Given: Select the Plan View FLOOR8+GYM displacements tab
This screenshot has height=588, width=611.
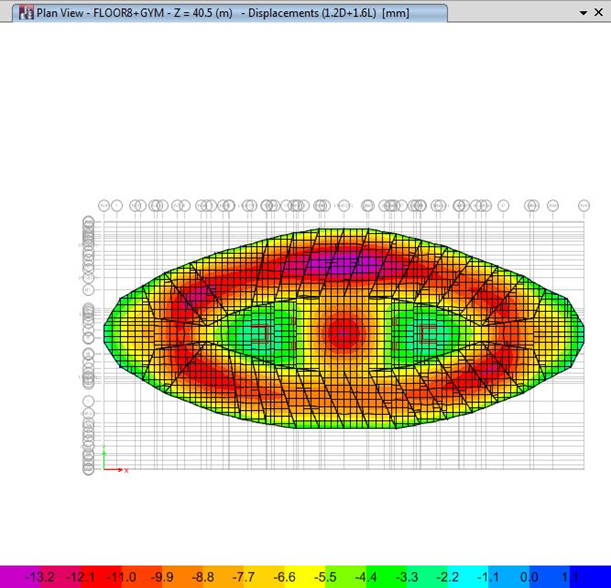Looking at the screenshot, I should pyautogui.click(x=230, y=13).
